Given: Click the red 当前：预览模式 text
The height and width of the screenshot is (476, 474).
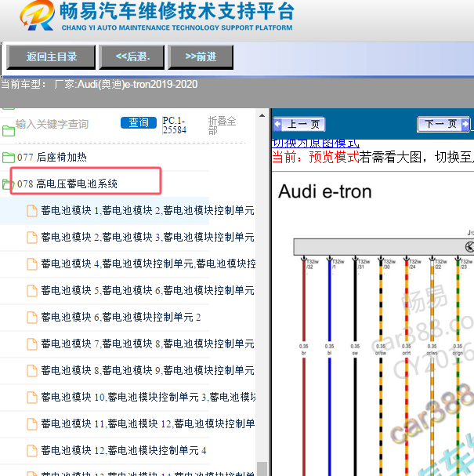Looking at the screenshot, I should coord(316,158).
